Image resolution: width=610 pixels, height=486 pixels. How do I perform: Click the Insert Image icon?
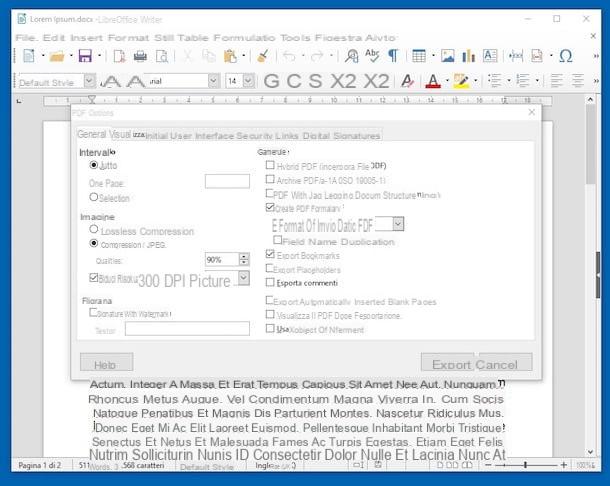pos(447,56)
